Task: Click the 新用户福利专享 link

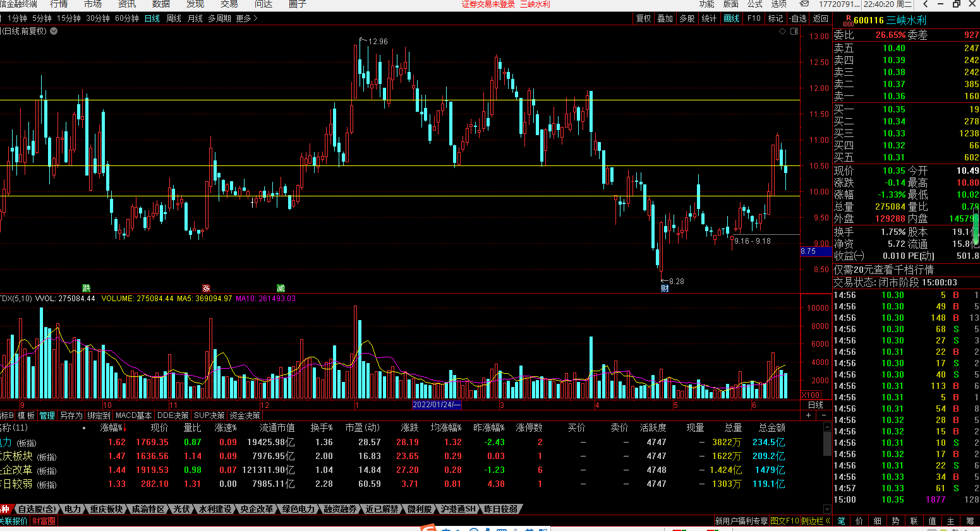Action: (x=741, y=521)
